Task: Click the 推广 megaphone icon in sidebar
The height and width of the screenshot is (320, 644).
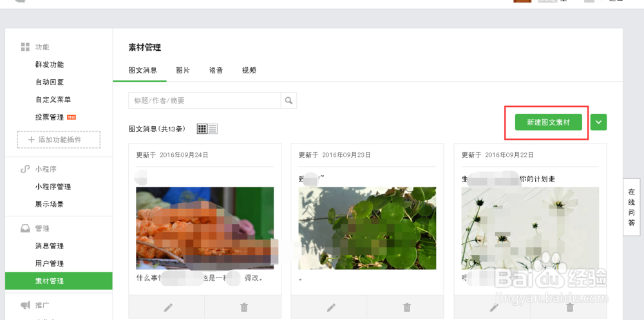Action: pos(26,305)
